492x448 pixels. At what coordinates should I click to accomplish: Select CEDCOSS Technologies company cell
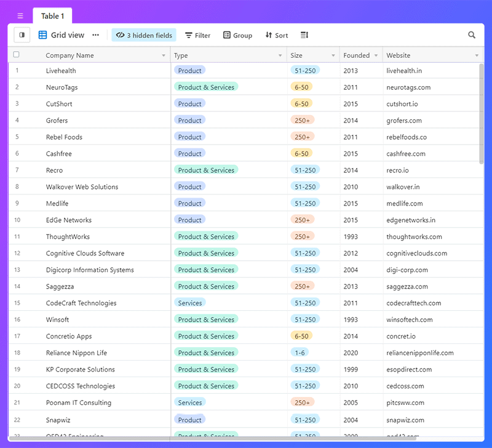point(89,386)
